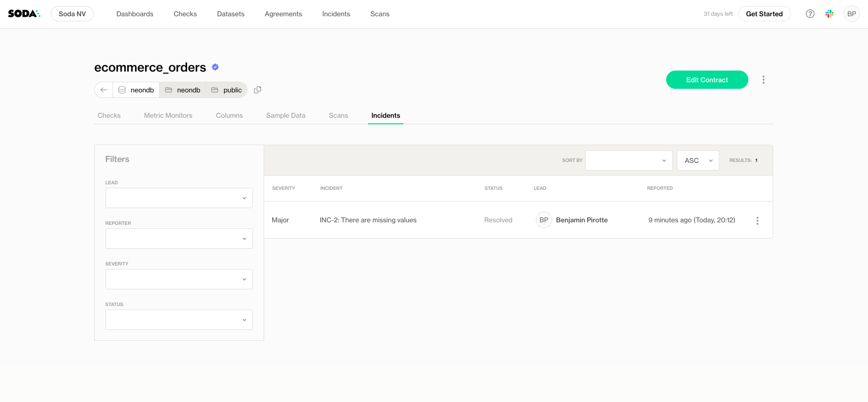Open dataset options three-dot menu
The width and height of the screenshot is (868, 402).
(x=763, y=80)
